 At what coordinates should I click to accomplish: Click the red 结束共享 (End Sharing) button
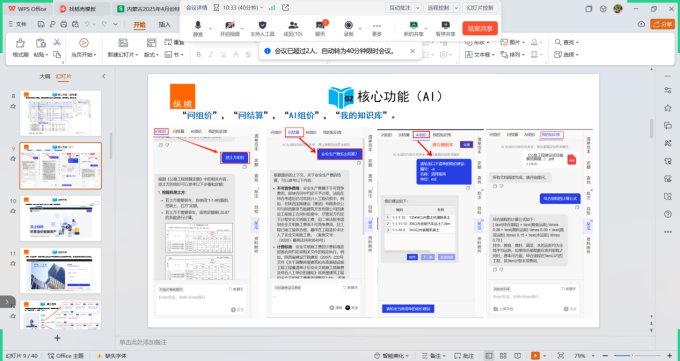[480, 28]
